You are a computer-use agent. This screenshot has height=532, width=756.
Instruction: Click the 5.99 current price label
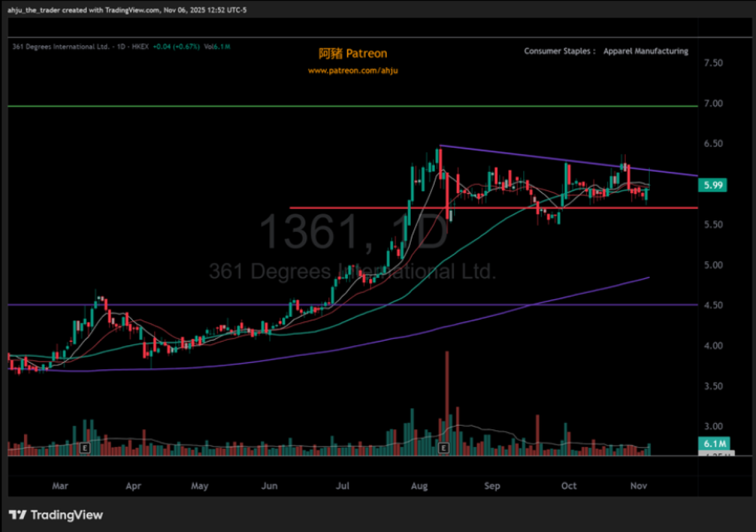click(x=713, y=185)
